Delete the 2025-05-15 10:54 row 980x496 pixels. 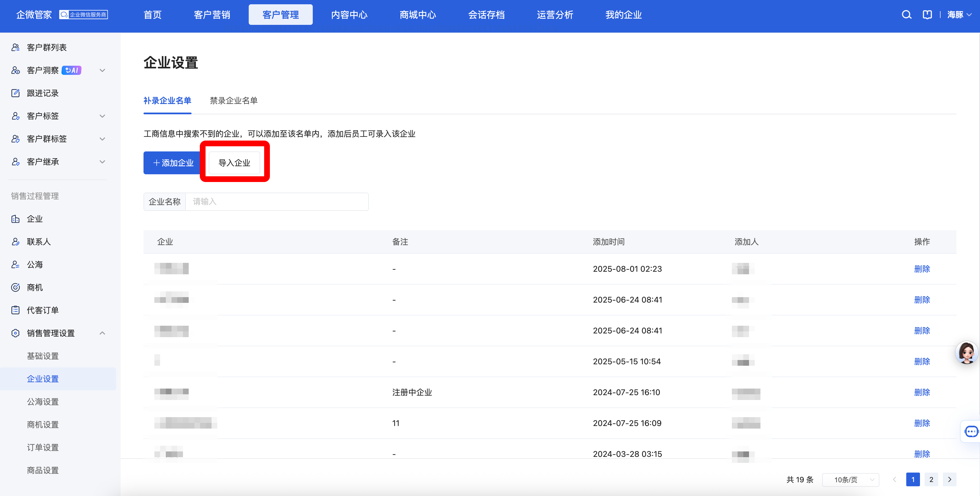tap(922, 361)
